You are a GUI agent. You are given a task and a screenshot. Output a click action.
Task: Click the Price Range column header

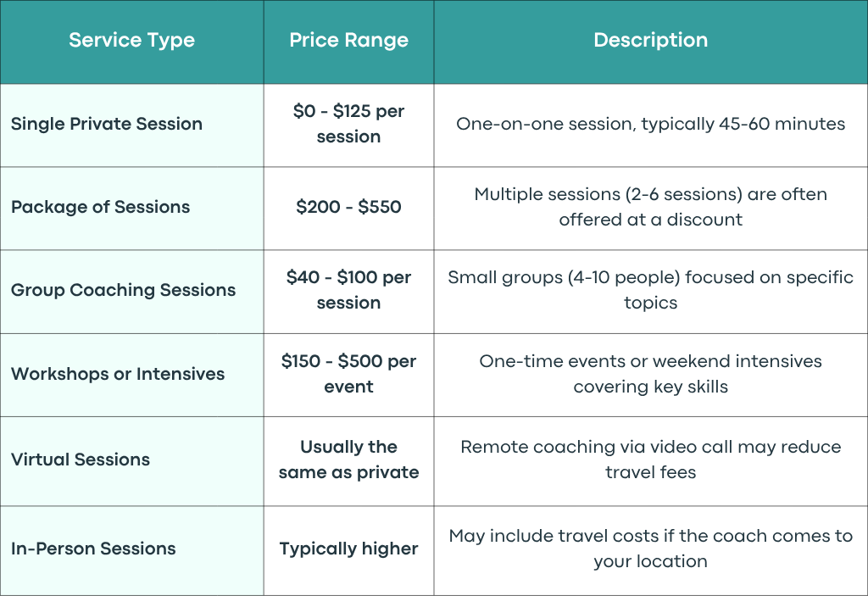[x=348, y=41]
